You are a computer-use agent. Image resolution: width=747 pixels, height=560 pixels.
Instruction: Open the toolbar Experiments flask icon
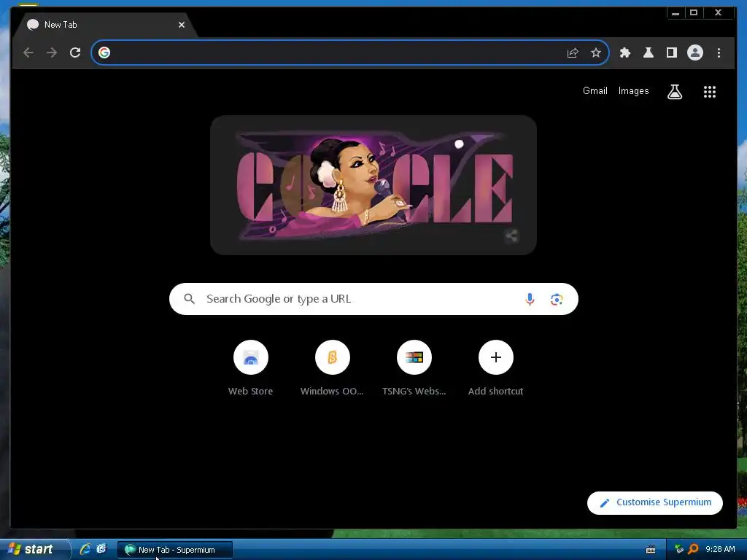pos(649,52)
